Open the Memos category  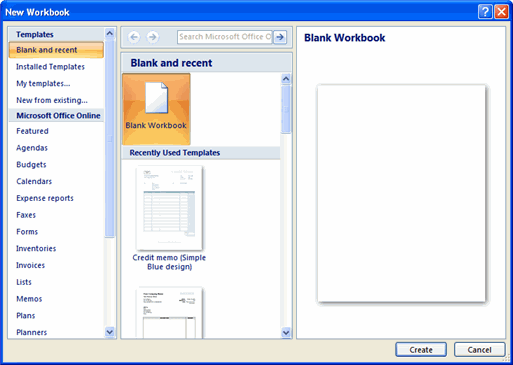[x=29, y=299]
